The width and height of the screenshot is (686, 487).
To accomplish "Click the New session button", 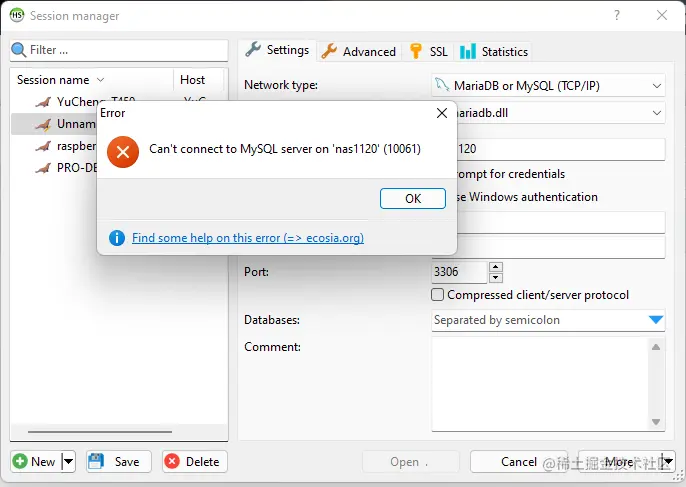I will pos(36,462).
